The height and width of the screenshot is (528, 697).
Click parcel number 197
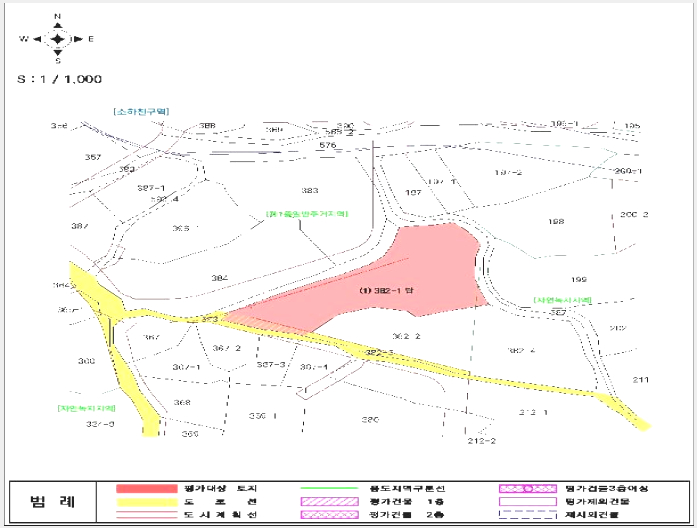coord(413,193)
